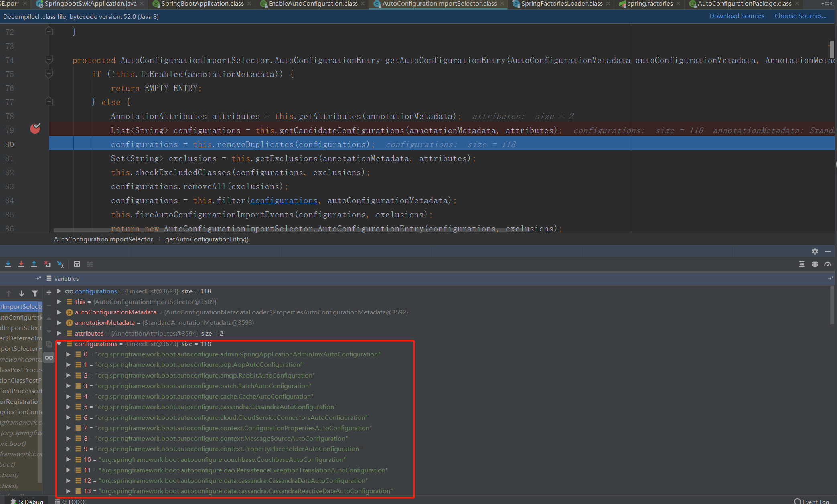
Task: Collapse the expanded configurations list
Action: (x=59, y=344)
